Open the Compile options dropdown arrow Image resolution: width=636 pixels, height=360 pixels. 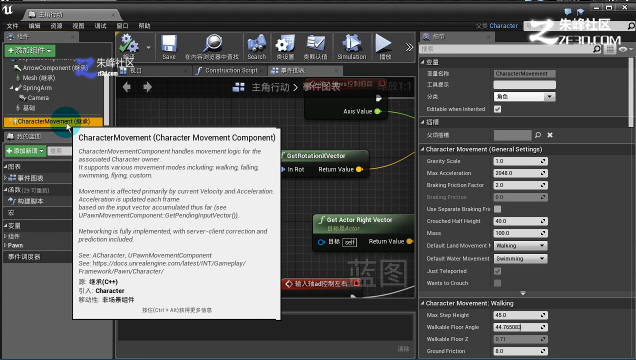[x=148, y=47]
